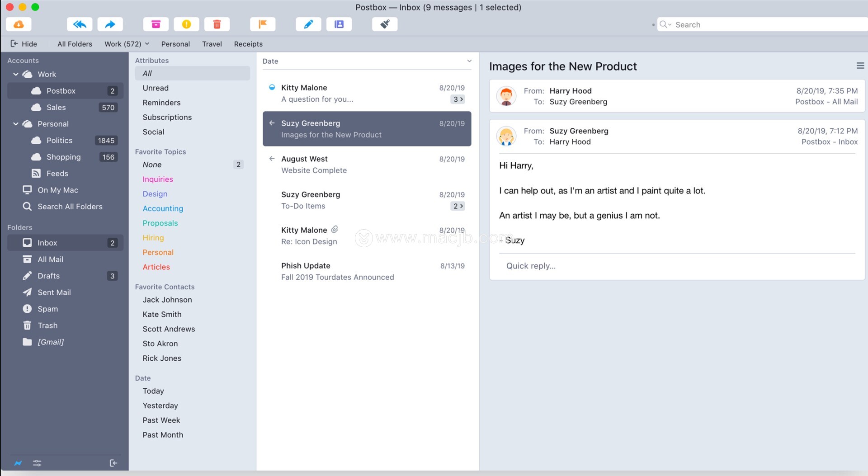
Task: Open August West Website Complete message
Action: coord(367,165)
